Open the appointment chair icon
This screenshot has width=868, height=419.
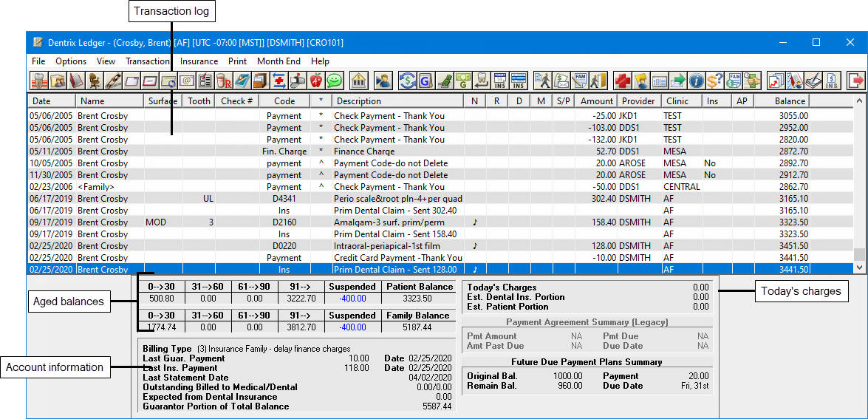(x=95, y=81)
